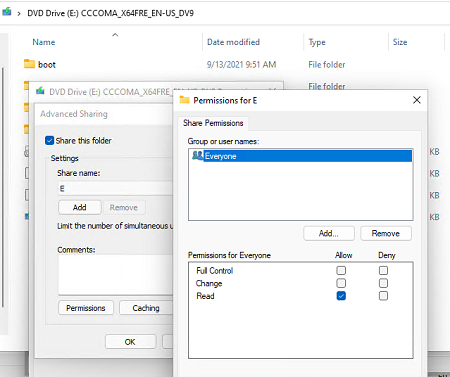Sort by Name column header
The image size is (450, 377).
coord(44,42)
